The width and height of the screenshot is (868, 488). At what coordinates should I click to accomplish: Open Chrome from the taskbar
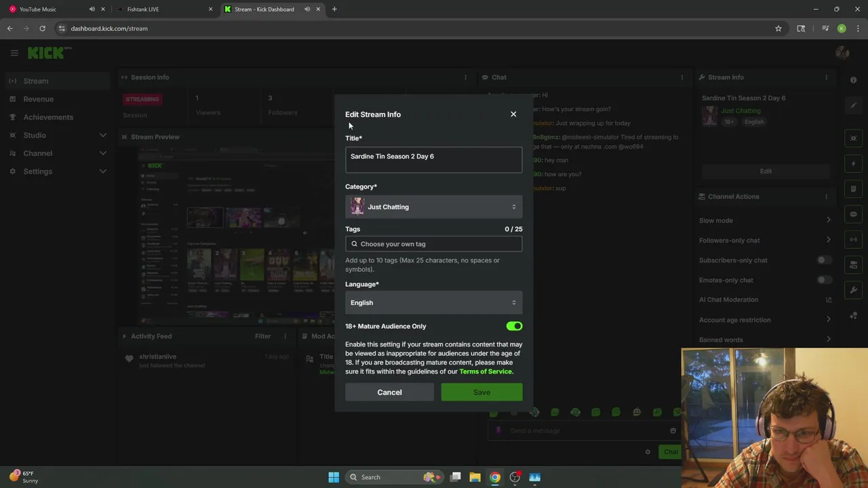495,477
